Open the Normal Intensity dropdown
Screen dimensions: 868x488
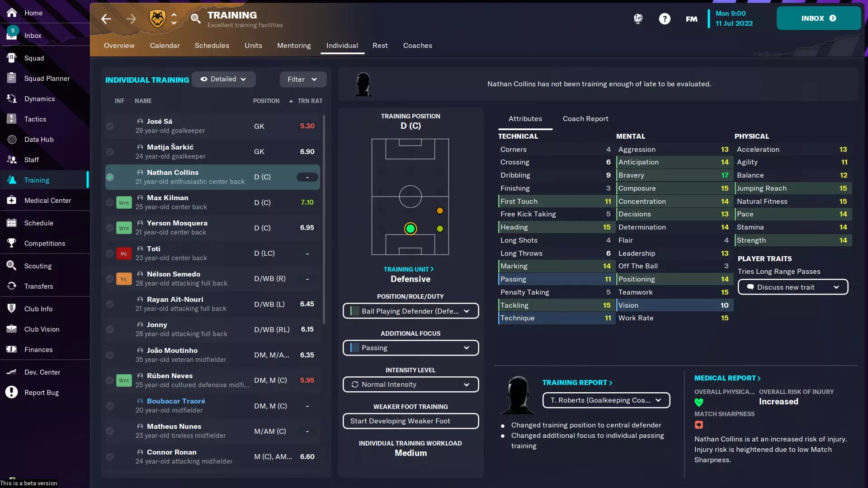410,385
